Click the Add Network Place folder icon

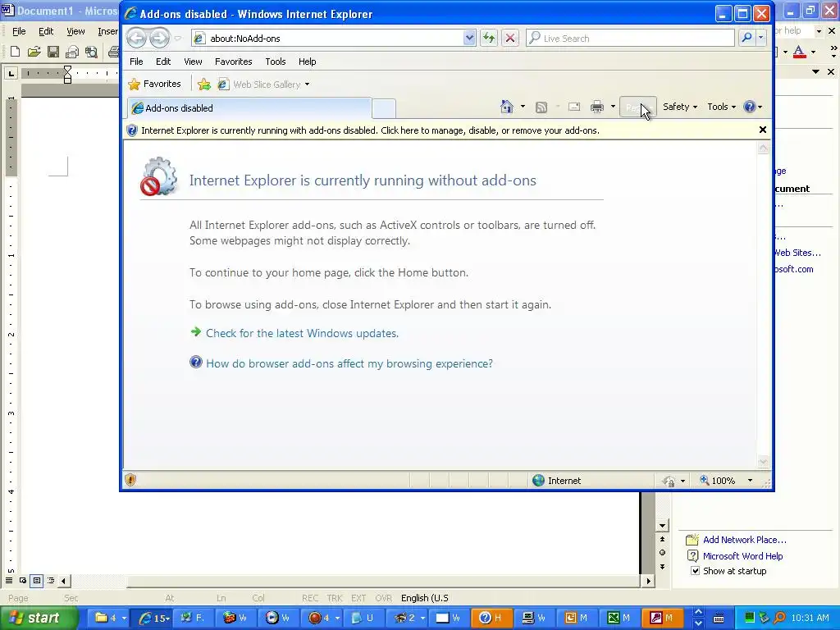pos(692,540)
